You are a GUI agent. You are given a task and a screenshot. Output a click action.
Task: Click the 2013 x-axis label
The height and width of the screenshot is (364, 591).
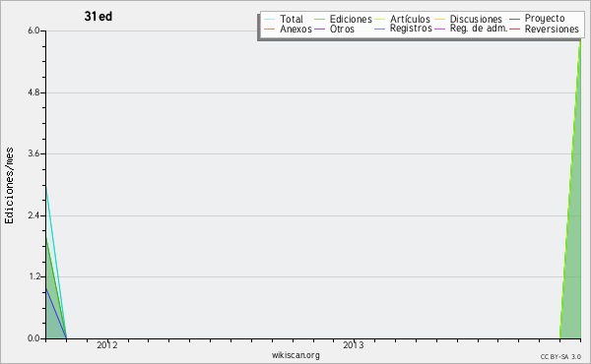pyautogui.click(x=354, y=344)
